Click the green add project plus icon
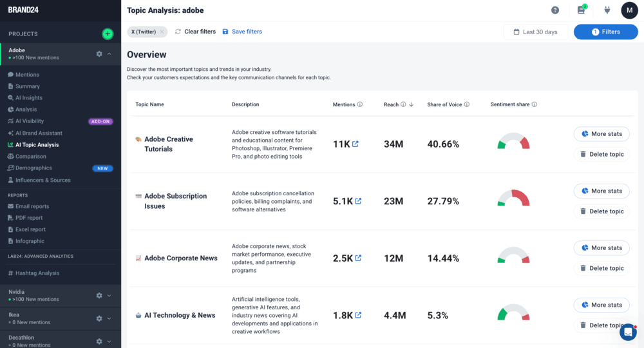 coord(108,34)
